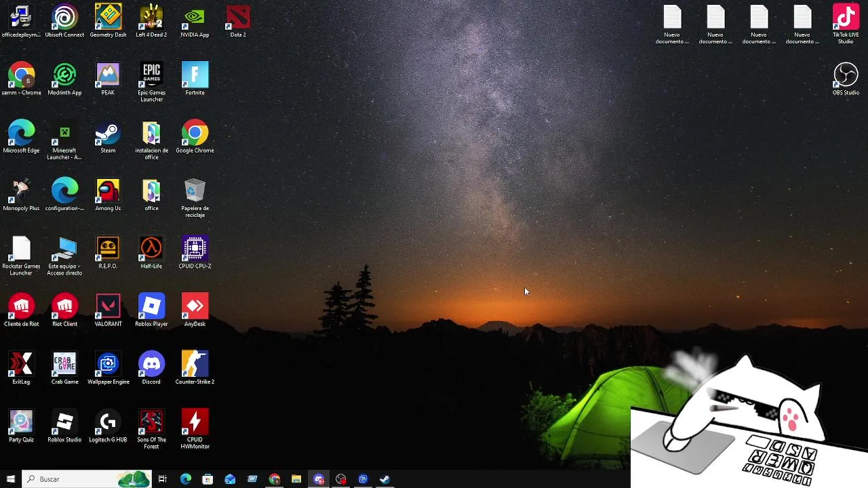This screenshot has height=488, width=868.
Task: Click the instalacion de office folder
Action: click(x=151, y=140)
